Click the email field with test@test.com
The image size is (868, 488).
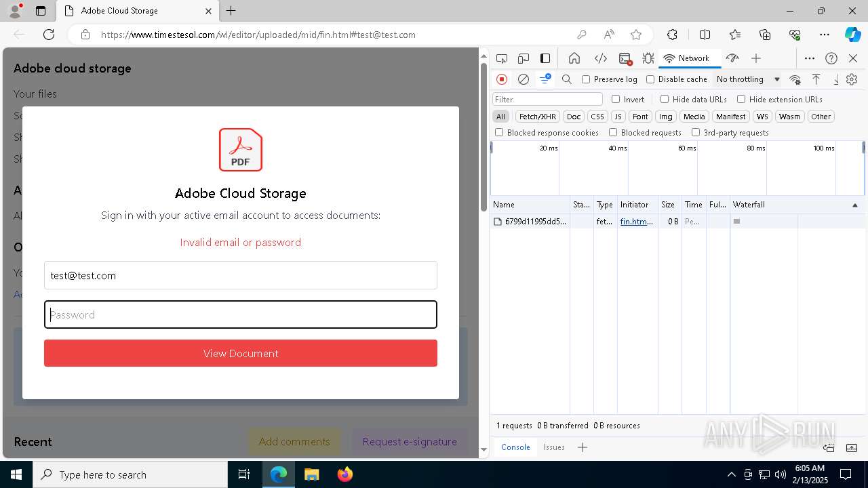pyautogui.click(x=241, y=276)
